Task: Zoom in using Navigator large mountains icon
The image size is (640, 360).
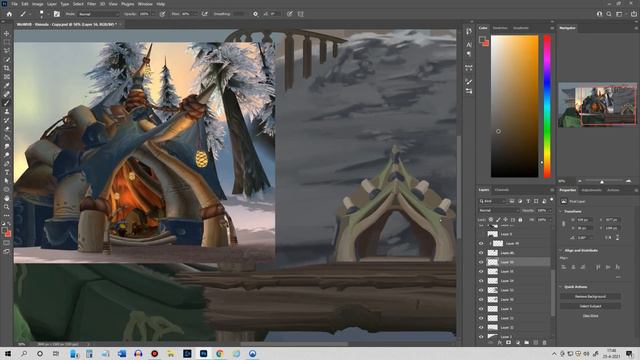Action: coord(628,181)
